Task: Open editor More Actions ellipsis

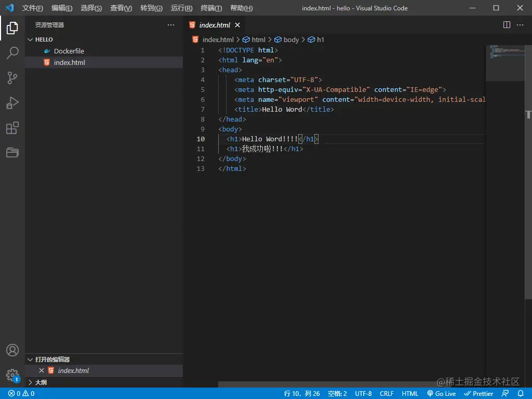Action: click(x=520, y=25)
